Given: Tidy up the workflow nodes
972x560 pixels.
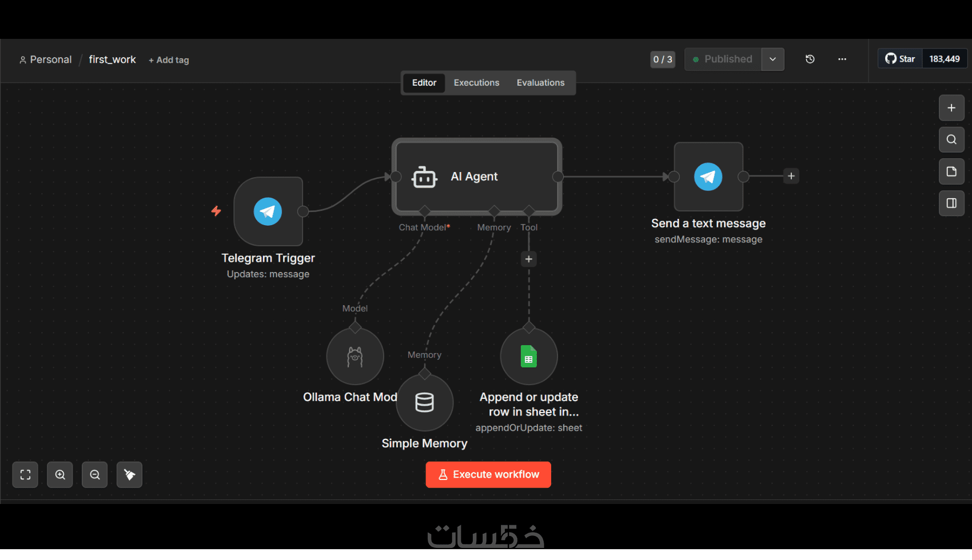Looking at the screenshot, I should 129,475.
